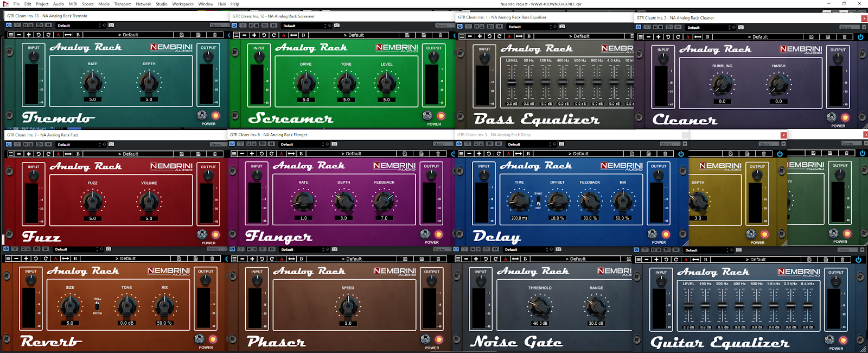This screenshot has width=868, height=353.
Task: Click Delay TIME value 200.0 ms
Action: coord(519,218)
